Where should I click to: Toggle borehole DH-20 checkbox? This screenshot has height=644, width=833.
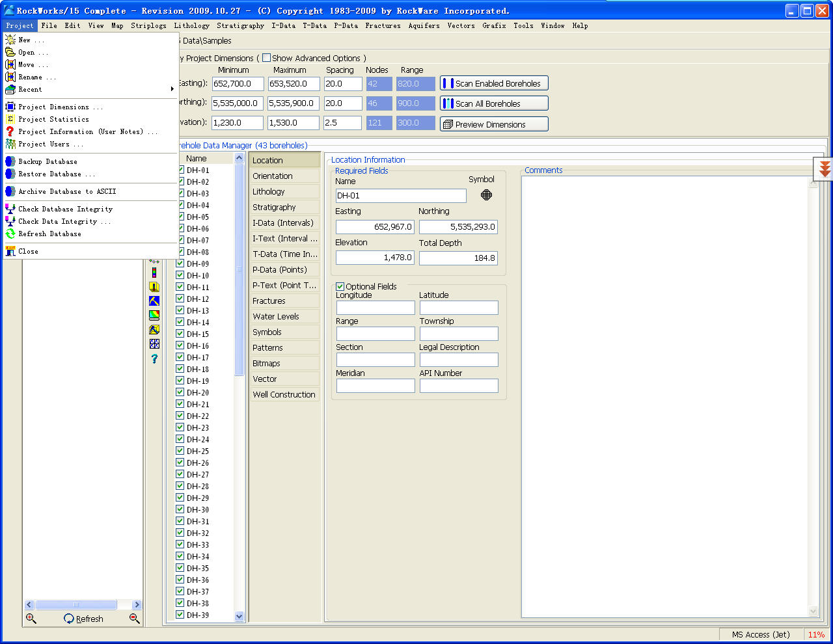pyautogui.click(x=180, y=392)
